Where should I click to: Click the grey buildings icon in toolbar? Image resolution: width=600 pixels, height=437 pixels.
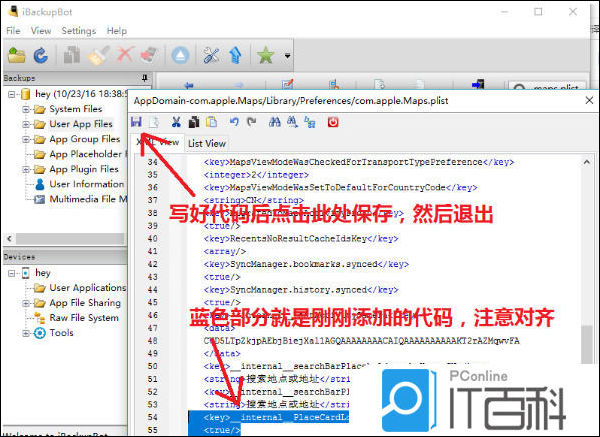(72, 55)
